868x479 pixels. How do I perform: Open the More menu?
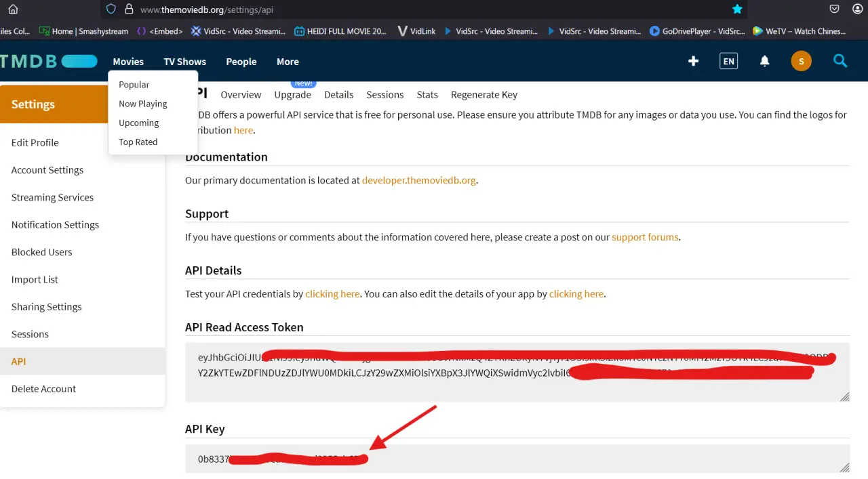coord(288,62)
